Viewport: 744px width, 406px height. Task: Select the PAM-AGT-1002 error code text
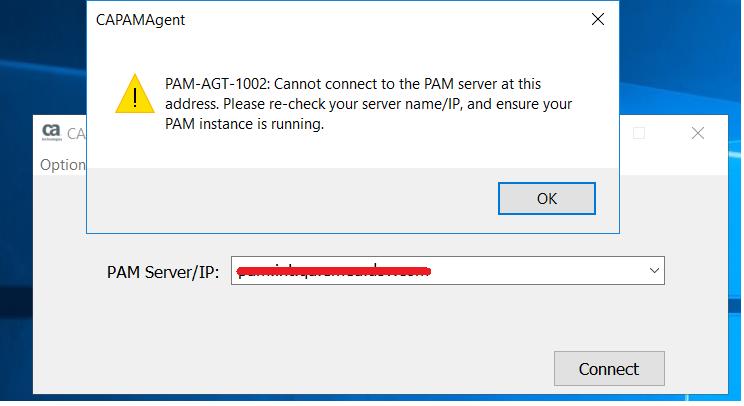(217, 84)
